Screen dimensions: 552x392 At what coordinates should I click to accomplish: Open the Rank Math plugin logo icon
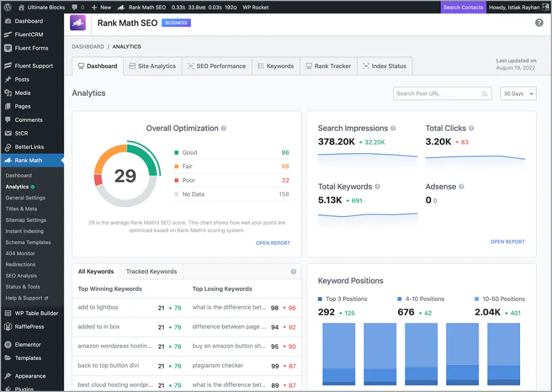coord(77,23)
